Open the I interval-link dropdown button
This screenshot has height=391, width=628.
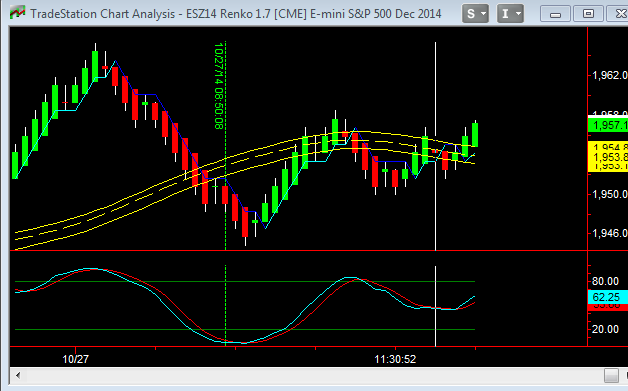(510, 14)
